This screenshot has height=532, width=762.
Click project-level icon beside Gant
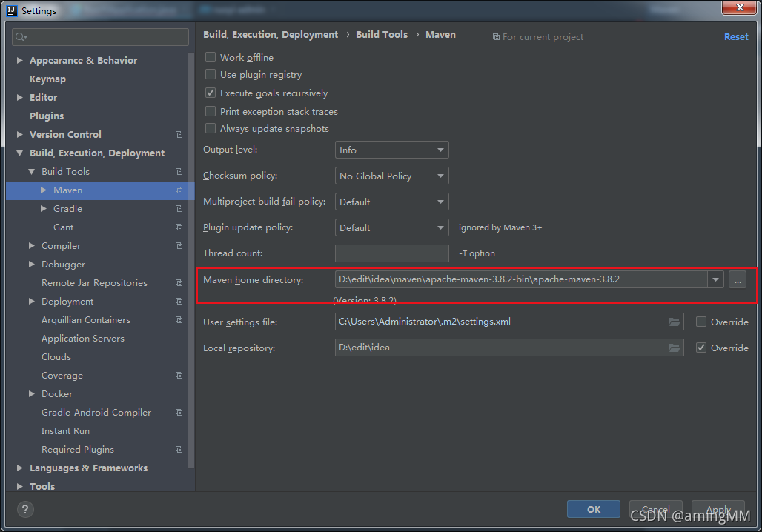pos(179,227)
